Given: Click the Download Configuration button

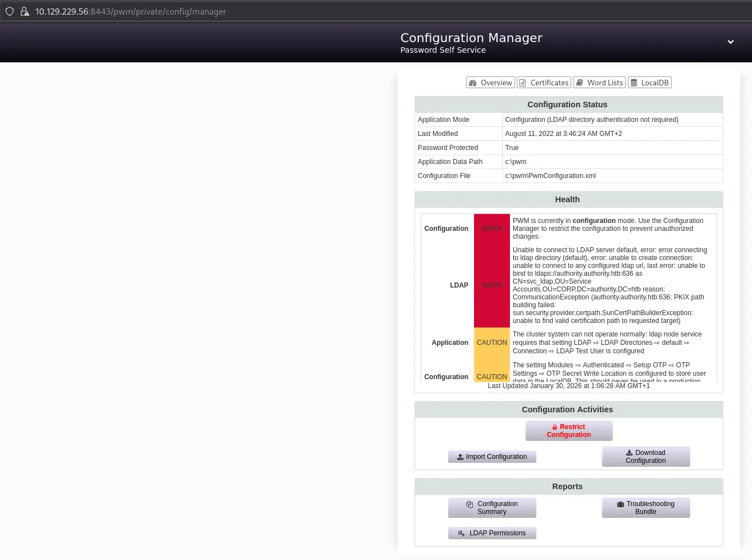Looking at the screenshot, I should 645,457.
